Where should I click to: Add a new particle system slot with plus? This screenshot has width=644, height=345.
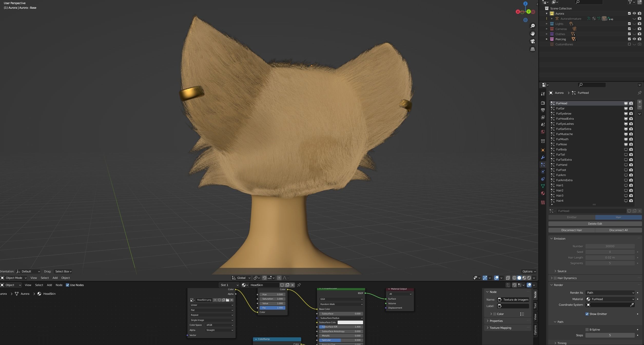pyautogui.click(x=639, y=102)
